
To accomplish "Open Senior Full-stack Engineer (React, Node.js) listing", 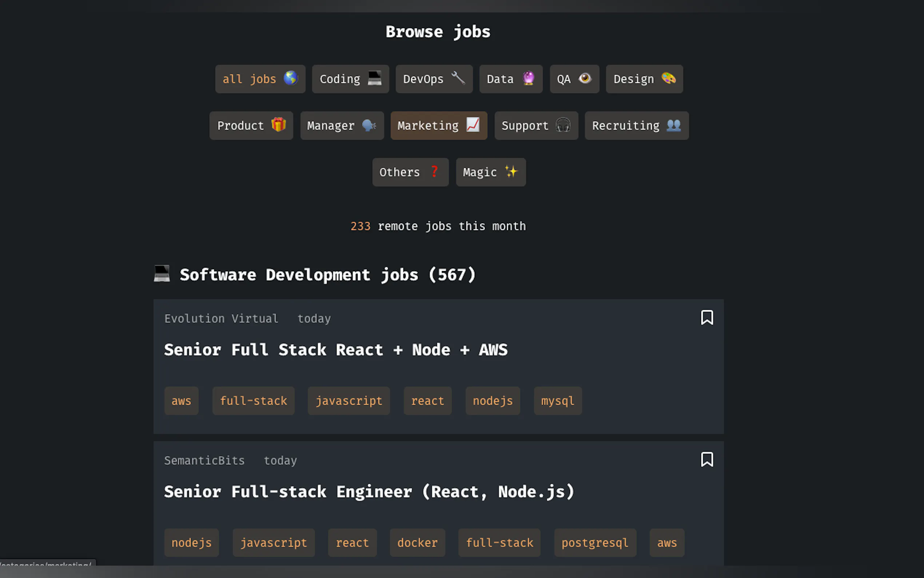I will (369, 492).
